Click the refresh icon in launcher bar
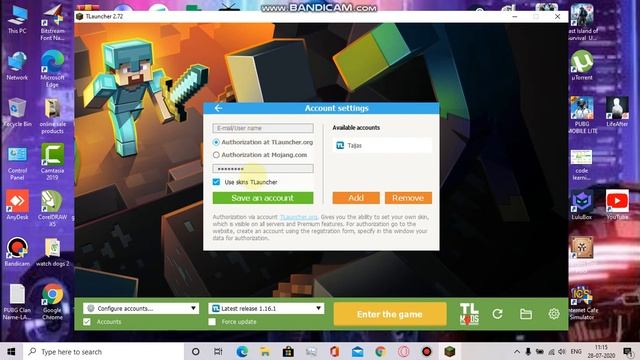The image size is (640, 360). pyautogui.click(x=497, y=314)
